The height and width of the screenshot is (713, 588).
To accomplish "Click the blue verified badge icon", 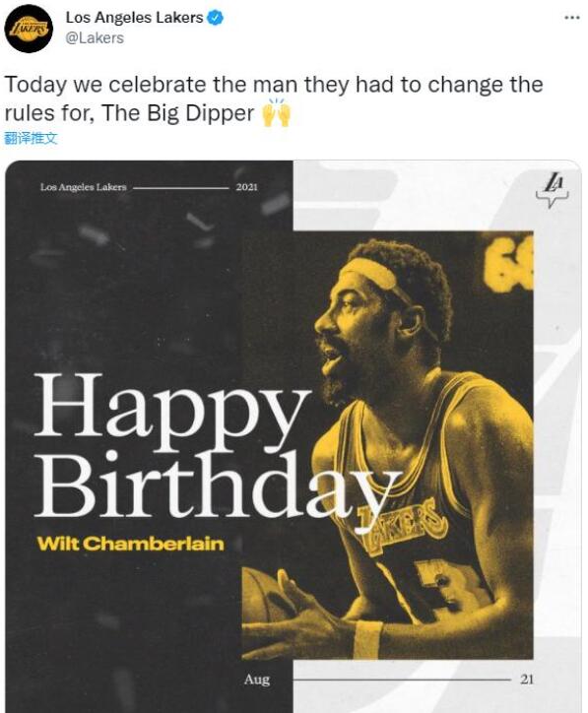I will click(x=215, y=18).
